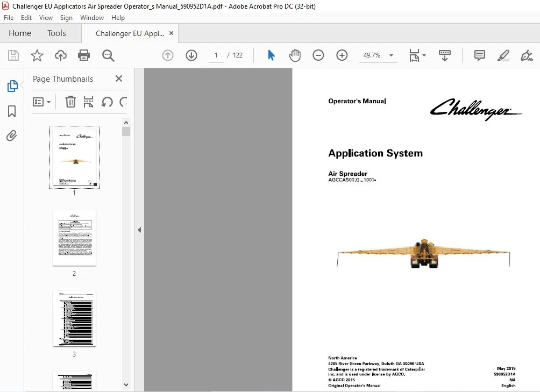Viewport: 540px width, 392px height.
Task: Open zoom level dropdown arrow
Action: pos(391,55)
